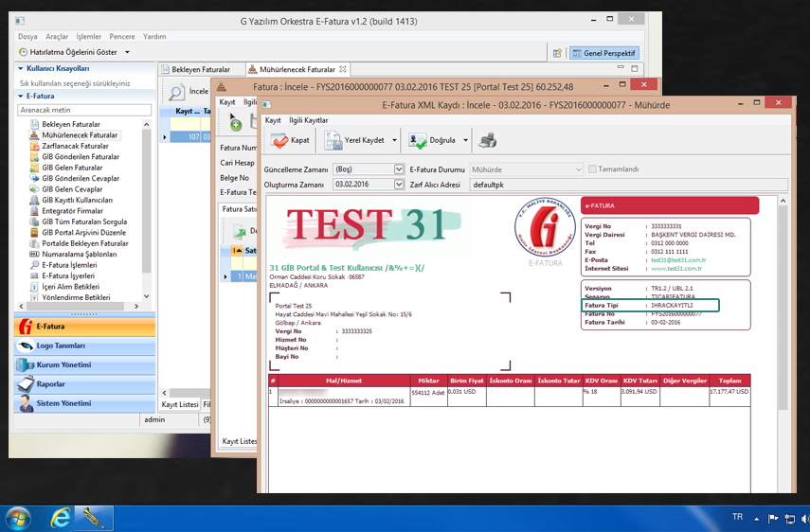Image resolution: width=810 pixels, height=532 pixels.
Task: Open the test31.com.tr website link
Action: (x=676, y=268)
